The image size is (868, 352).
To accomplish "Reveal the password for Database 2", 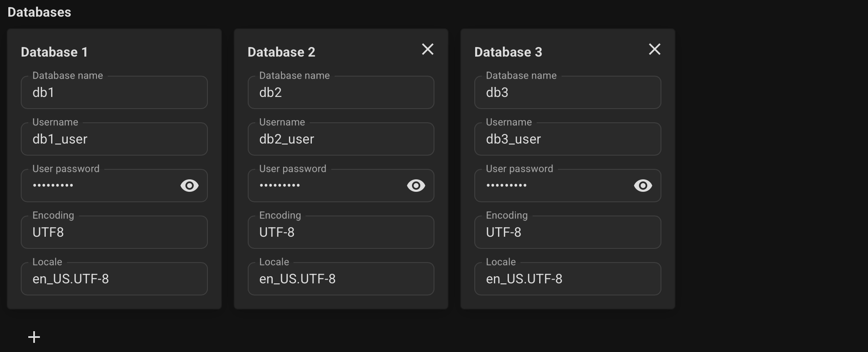I will [417, 186].
